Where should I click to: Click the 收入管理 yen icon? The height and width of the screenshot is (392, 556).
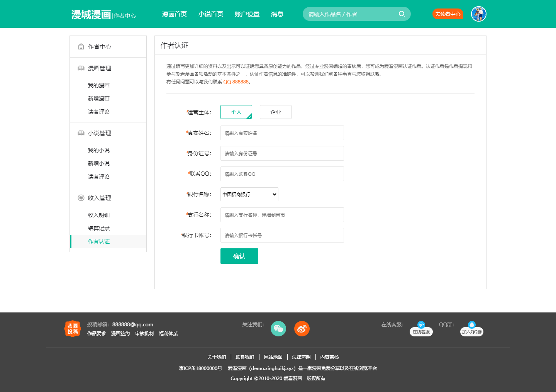[81, 198]
